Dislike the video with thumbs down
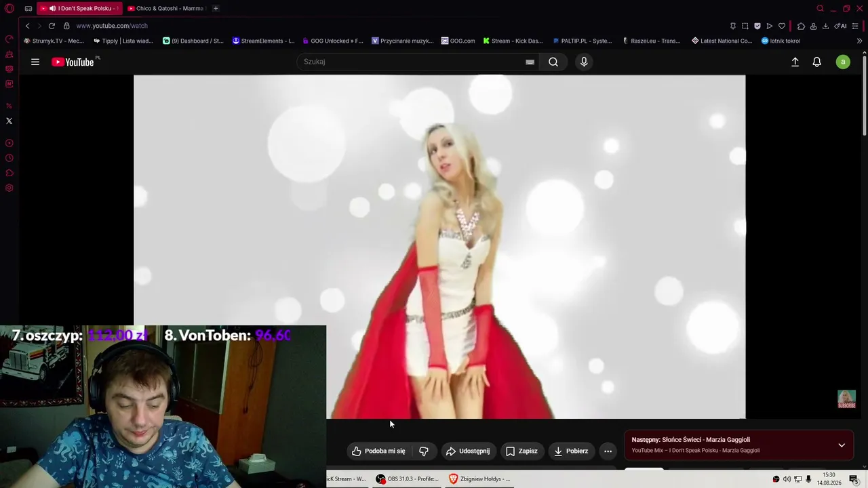Image resolution: width=868 pixels, height=488 pixels. point(424,451)
